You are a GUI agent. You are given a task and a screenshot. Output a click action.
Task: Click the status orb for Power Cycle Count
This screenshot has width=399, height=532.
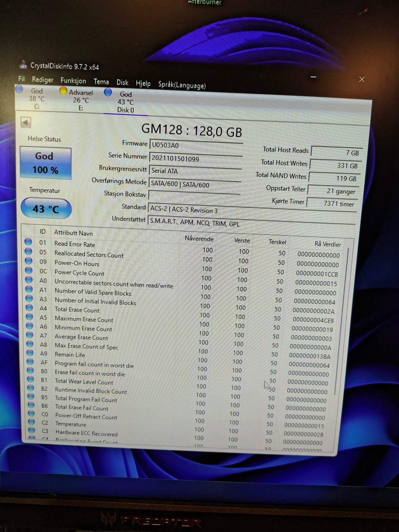(29, 270)
